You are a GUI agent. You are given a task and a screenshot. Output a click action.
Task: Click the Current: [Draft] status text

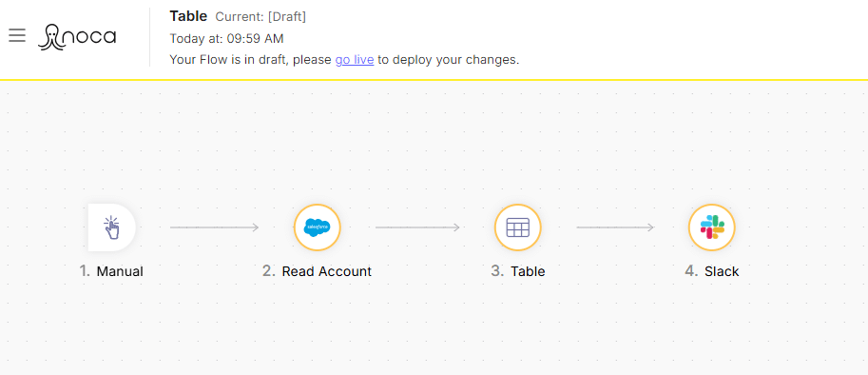260,16
